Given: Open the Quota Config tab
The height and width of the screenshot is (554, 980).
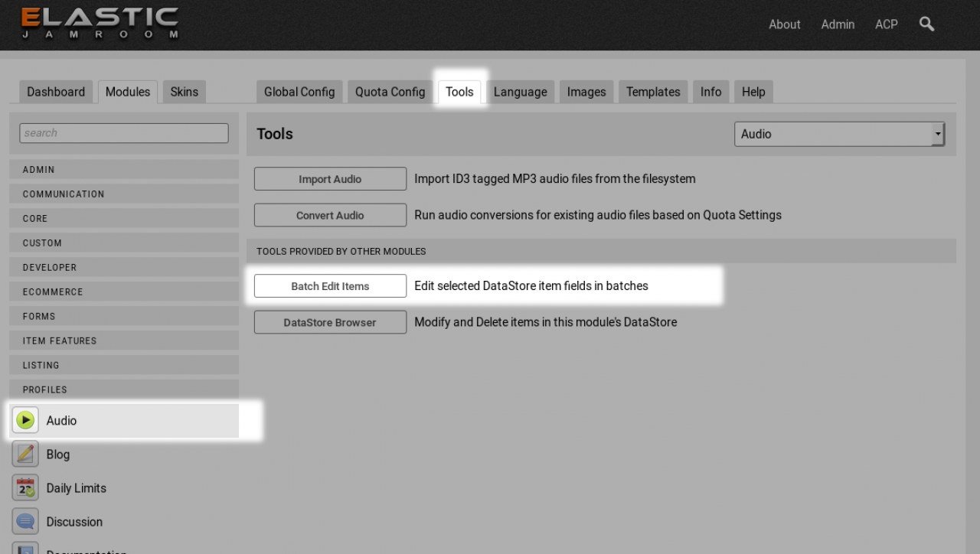Looking at the screenshot, I should click(x=390, y=92).
